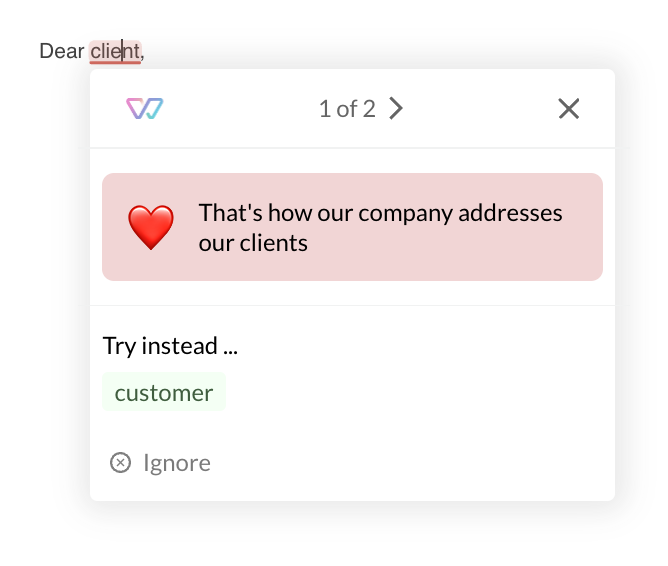
Task: Click the "That's how our company addresses" text
Action: 380,213
